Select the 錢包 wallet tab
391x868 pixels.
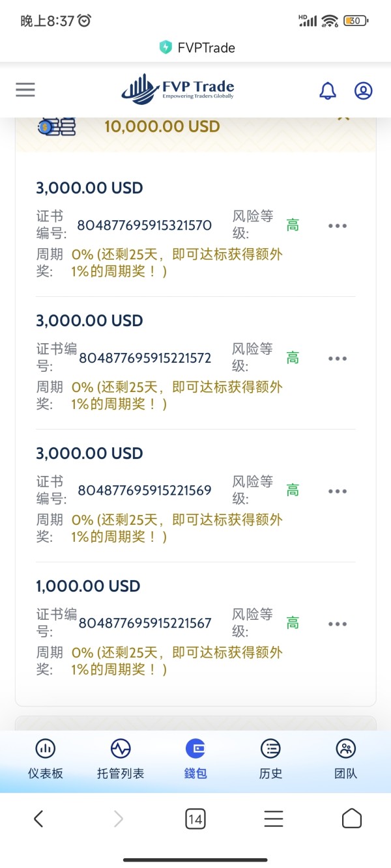pos(195,759)
